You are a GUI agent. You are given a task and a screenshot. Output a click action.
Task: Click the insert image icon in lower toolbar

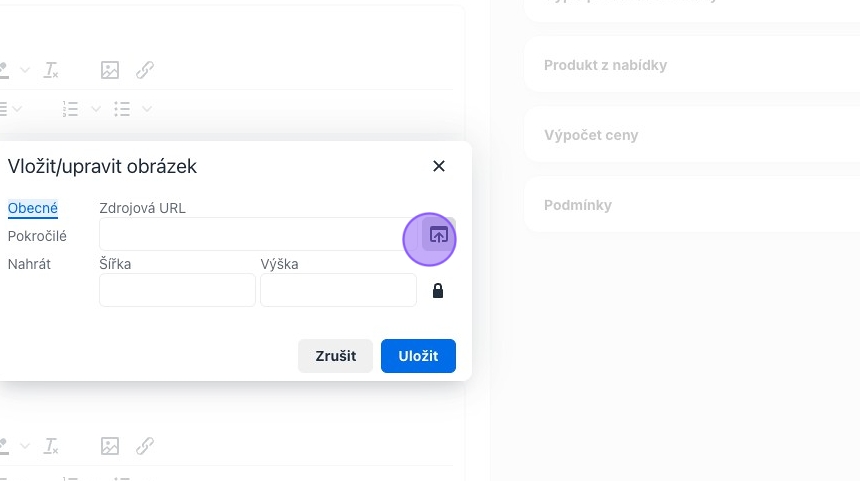pos(110,446)
